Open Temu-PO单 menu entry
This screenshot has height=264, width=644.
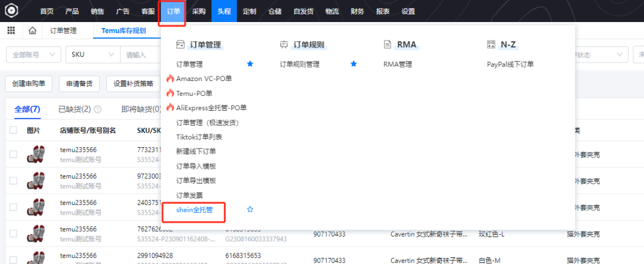point(194,93)
